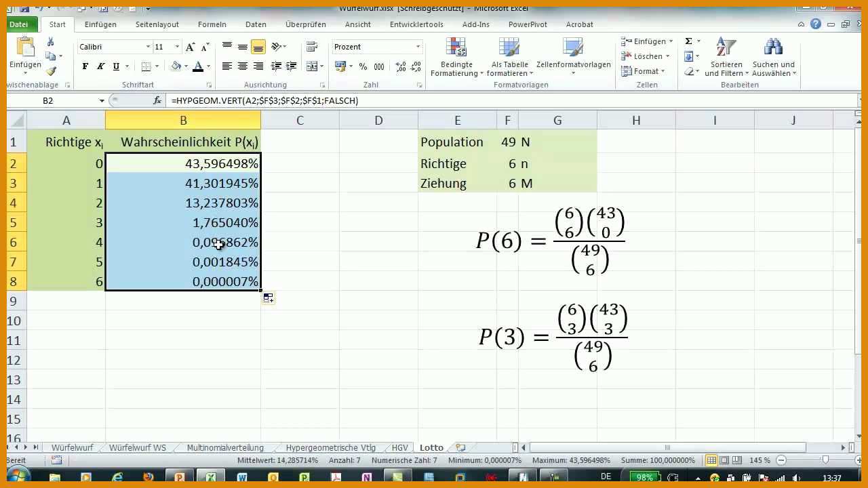The width and height of the screenshot is (868, 488).
Task: Switch to Normal view in status bar
Action: [x=711, y=460]
